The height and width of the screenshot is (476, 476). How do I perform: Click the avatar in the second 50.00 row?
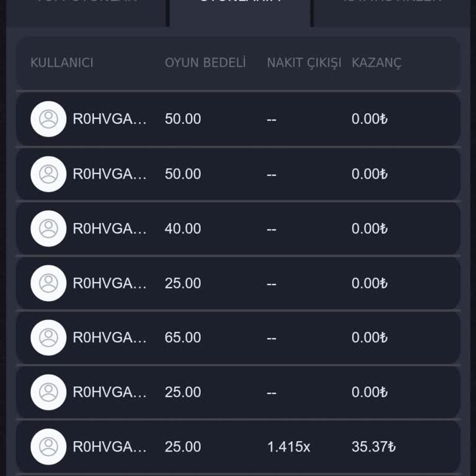click(x=48, y=174)
